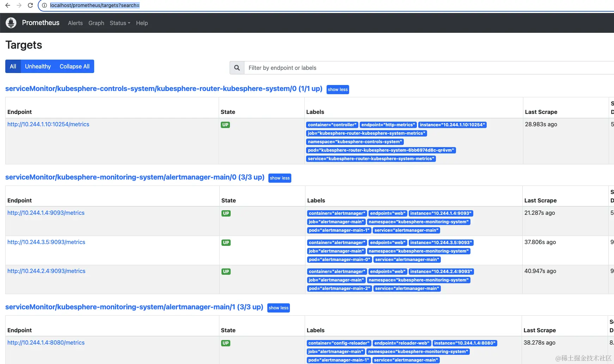
Task: Open kubesphere-router-kubesphere-system/0 serviceMonitor heading link
Action: coord(164,89)
